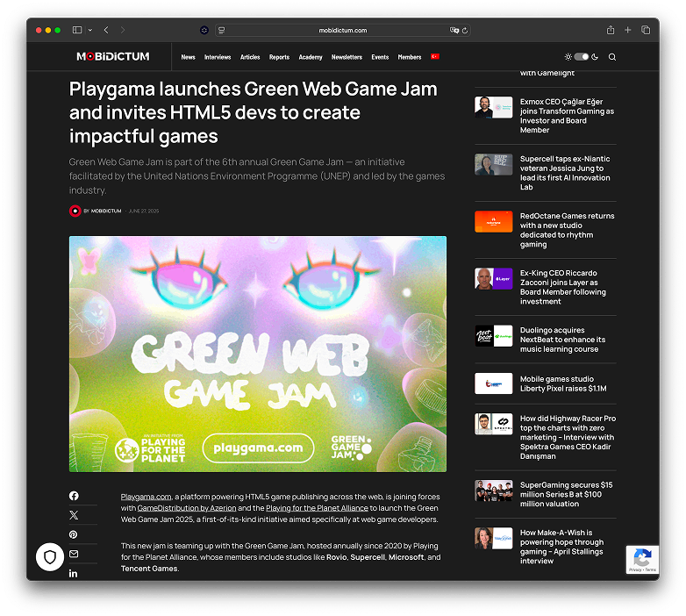Screen dimensions: 686x616
Task: Click the sun light-mode icon
Action: coord(568,57)
